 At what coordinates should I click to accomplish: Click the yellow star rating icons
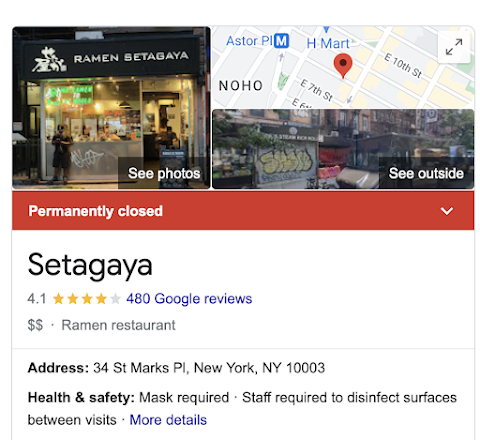[x=87, y=299]
